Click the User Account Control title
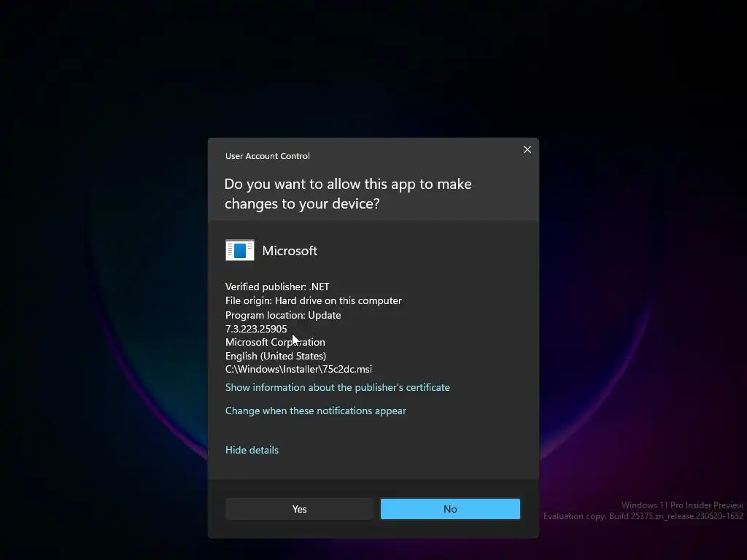 (267, 156)
